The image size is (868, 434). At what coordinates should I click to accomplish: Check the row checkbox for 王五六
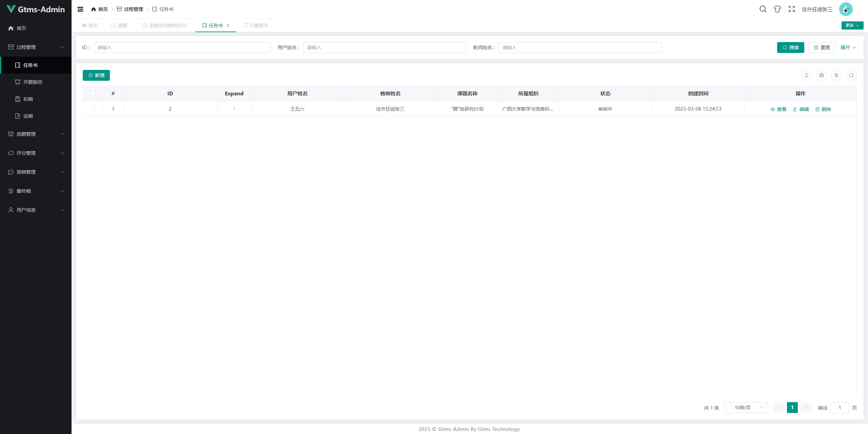pos(93,109)
